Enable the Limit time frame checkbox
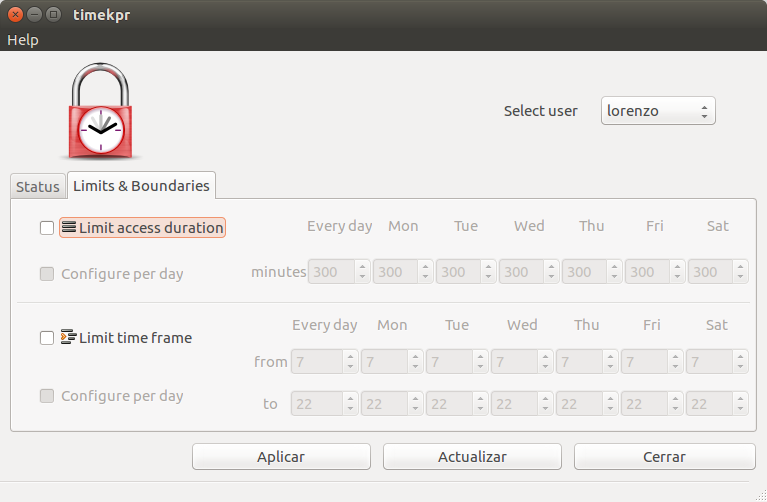The width and height of the screenshot is (767, 502). point(47,338)
